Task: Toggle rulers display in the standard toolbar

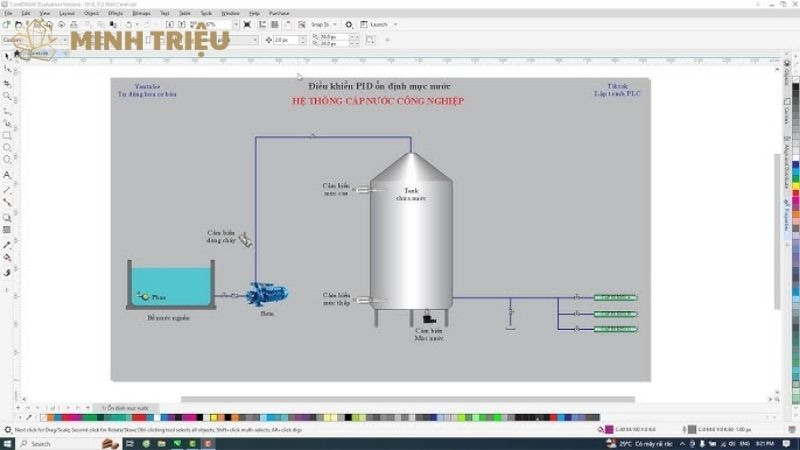Action: pos(266,24)
